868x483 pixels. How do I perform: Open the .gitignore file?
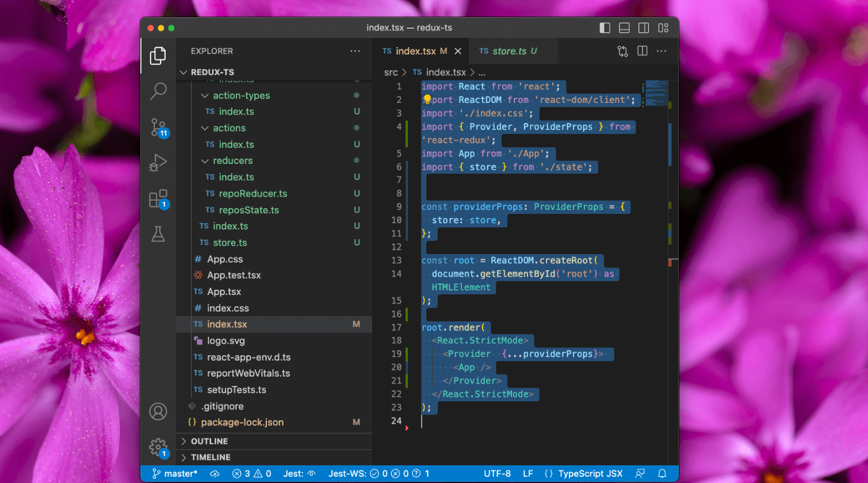click(x=222, y=406)
